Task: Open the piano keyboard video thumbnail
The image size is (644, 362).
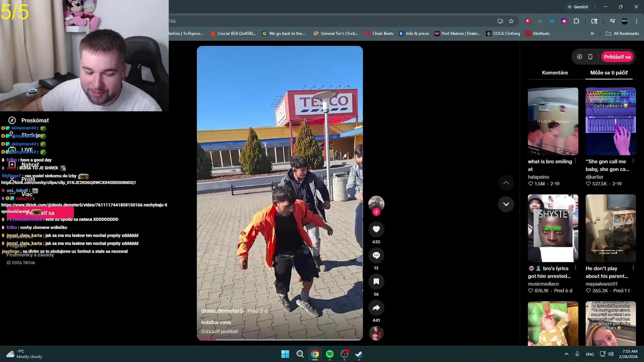Action: 611,121
